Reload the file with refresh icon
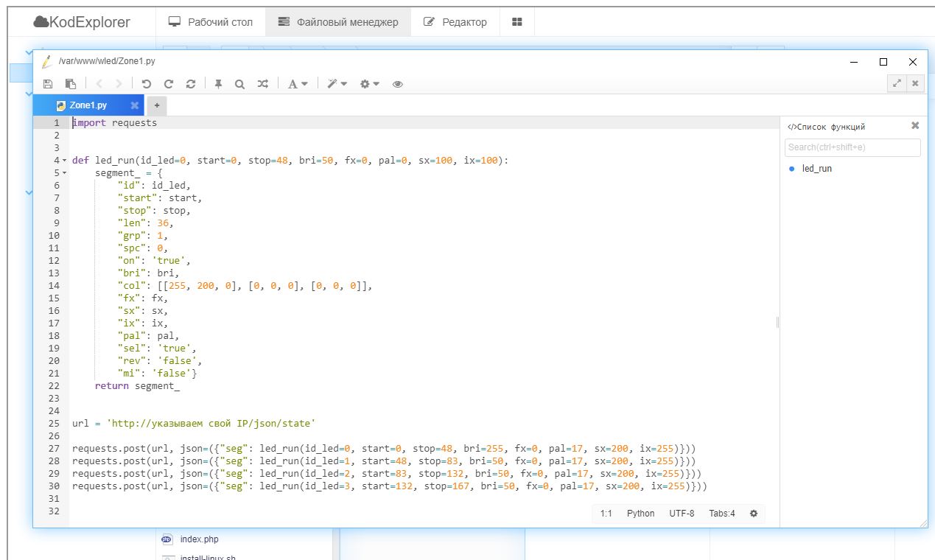 click(x=191, y=84)
